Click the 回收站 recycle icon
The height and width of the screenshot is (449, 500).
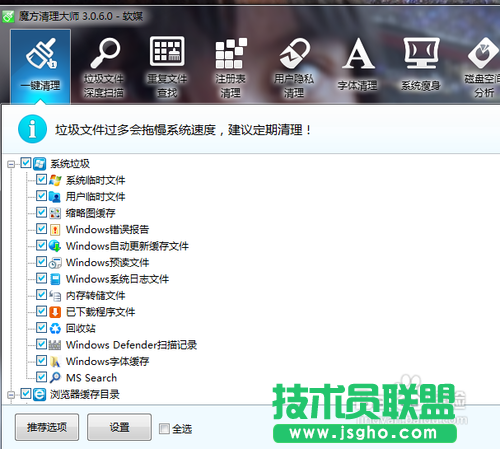click(55, 328)
